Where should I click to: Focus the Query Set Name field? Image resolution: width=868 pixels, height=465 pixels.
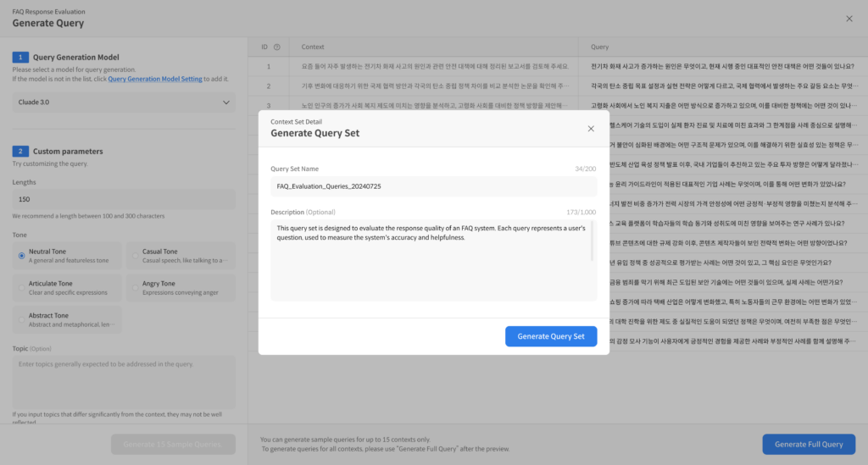[x=433, y=186]
